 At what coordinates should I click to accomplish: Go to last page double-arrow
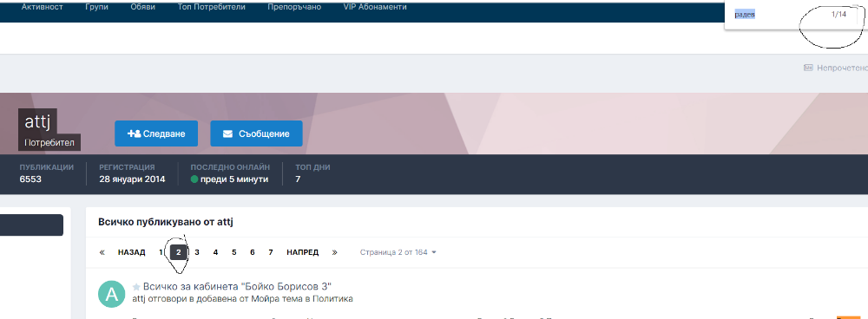[334, 252]
